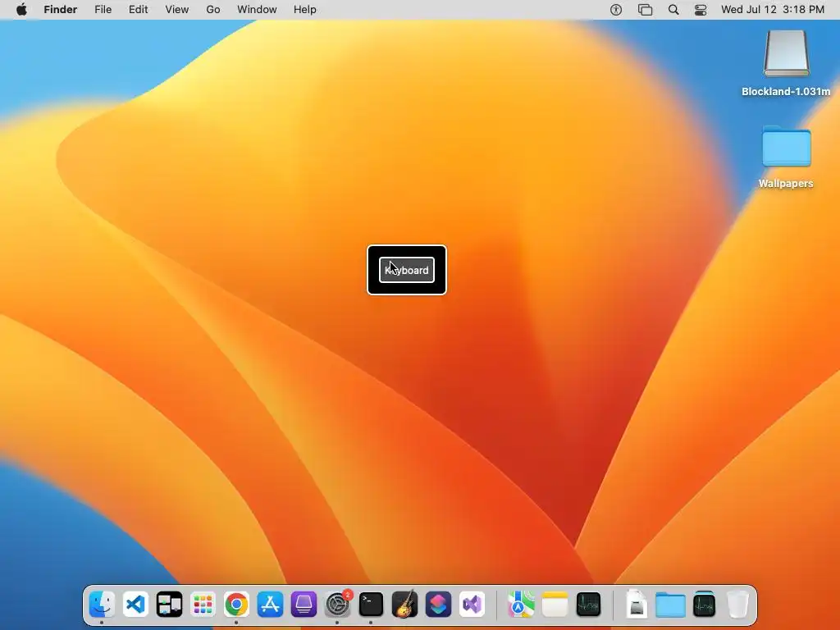
Task: Open the purple Apple Configurator Dock icon
Action: tap(304, 605)
